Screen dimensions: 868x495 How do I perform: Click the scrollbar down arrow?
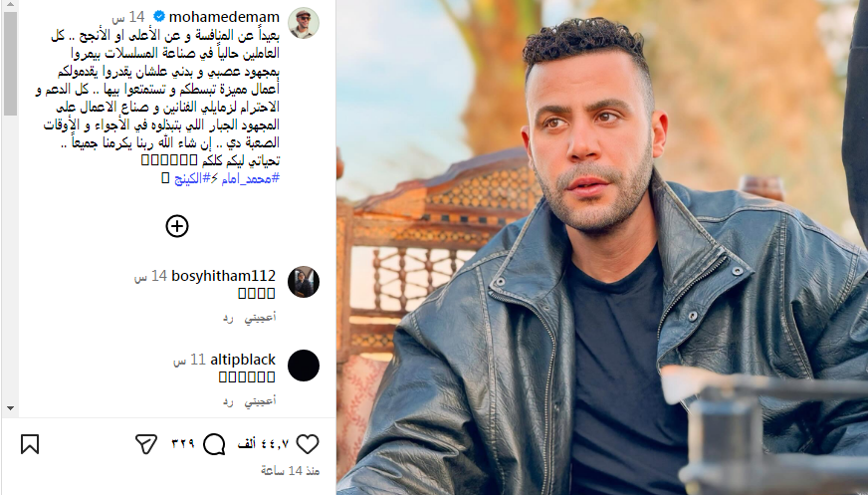pos(10,408)
